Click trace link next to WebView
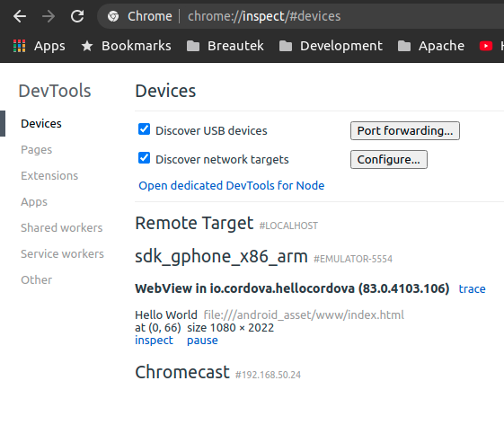This screenshot has height=434, width=504. click(x=472, y=289)
